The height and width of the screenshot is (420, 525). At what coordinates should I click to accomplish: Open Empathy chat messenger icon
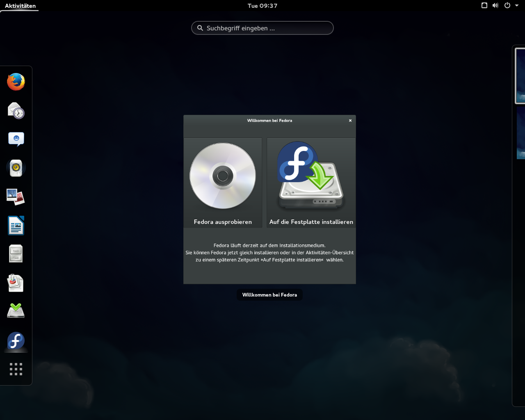pyautogui.click(x=16, y=139)
